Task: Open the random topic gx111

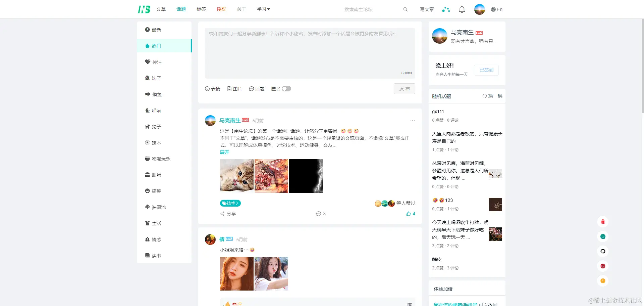Action: [x=438, y=112]
